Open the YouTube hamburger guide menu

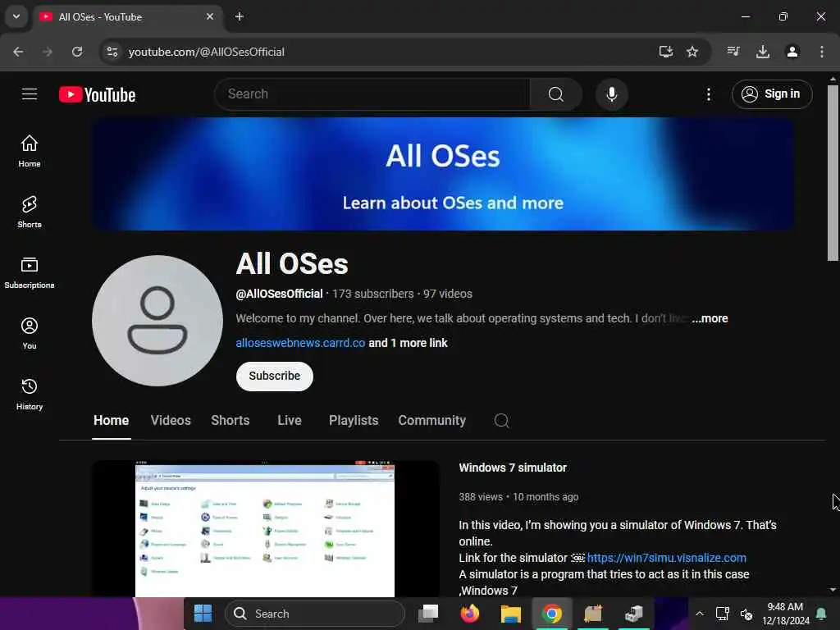[x=30, y=94]
